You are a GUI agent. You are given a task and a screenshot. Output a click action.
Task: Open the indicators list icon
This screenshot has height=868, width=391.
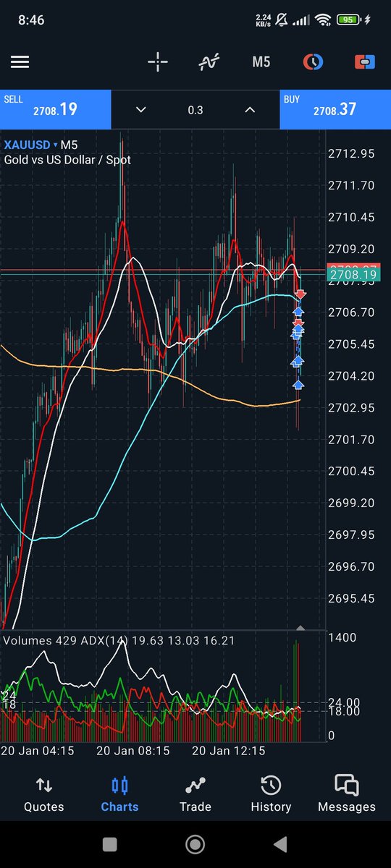pos(209,62)
